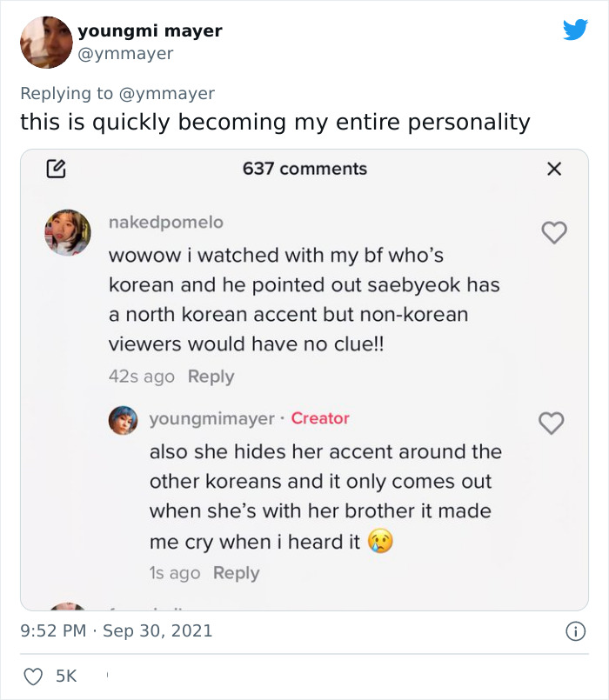Like the tweet with the heart icon
This screenshot has height=700, width=609.
pos(33,676)
